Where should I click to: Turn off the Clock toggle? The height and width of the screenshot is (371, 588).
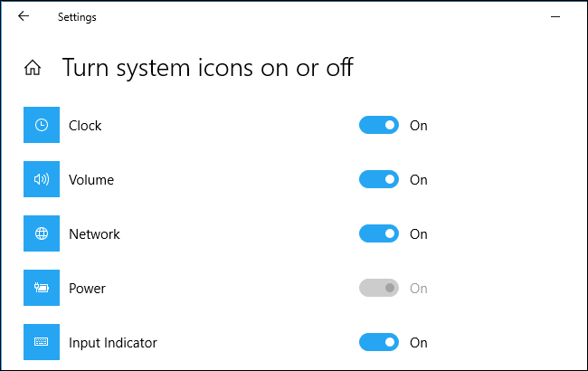tap(379, 126)
